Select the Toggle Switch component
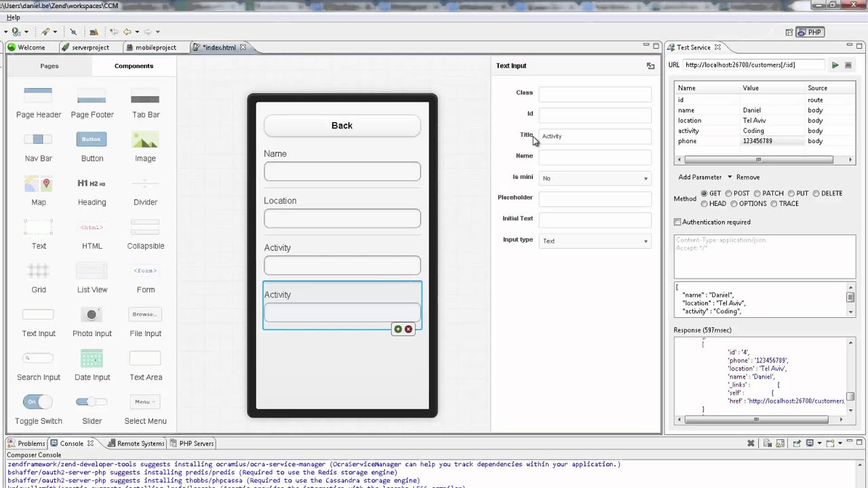This screenshot has height=488, width=868. click(38, 409)
